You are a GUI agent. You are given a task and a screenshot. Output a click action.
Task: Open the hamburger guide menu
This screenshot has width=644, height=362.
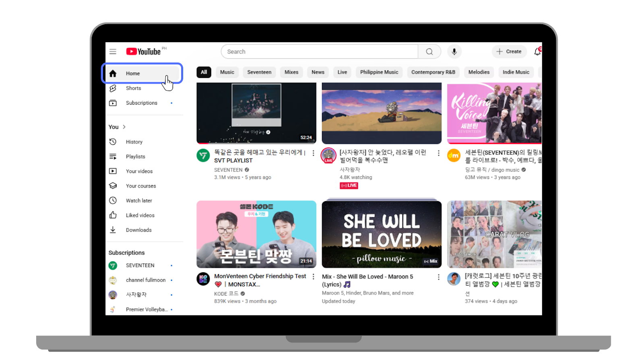pyautogui.click(x=113, y=51)
